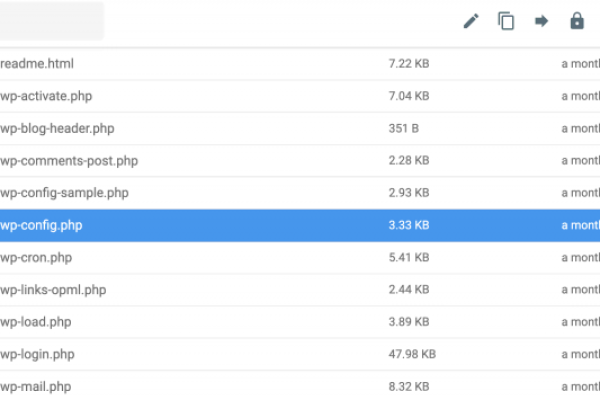Choose the wp-load.php file
The height and width of the screenshot is (400, 600).
coord(37,322)
